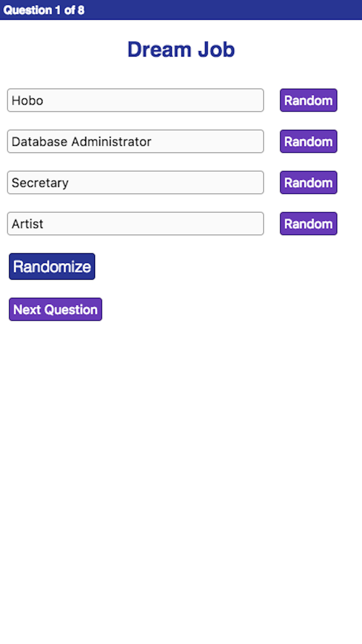Randomize the Secretary entry with Random
The image size is (362, 644).
(308, 183)
